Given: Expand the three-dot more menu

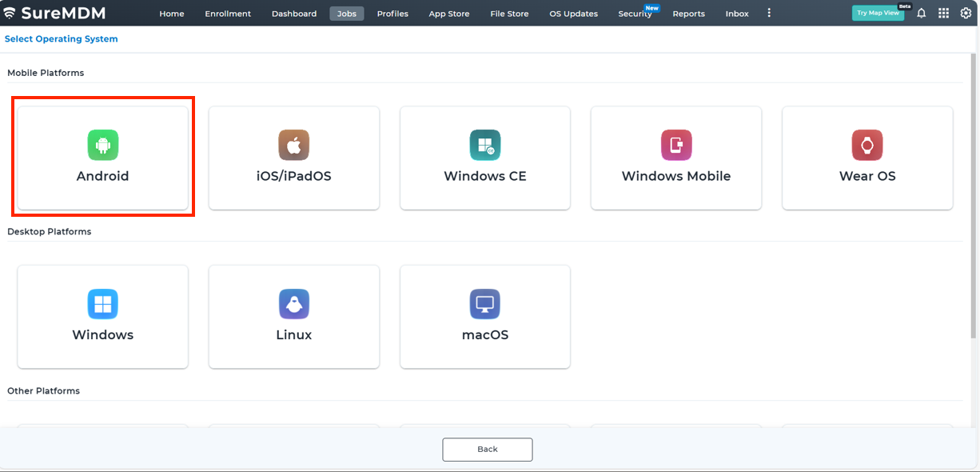Looking at the screenshot, I should (769, 14).
